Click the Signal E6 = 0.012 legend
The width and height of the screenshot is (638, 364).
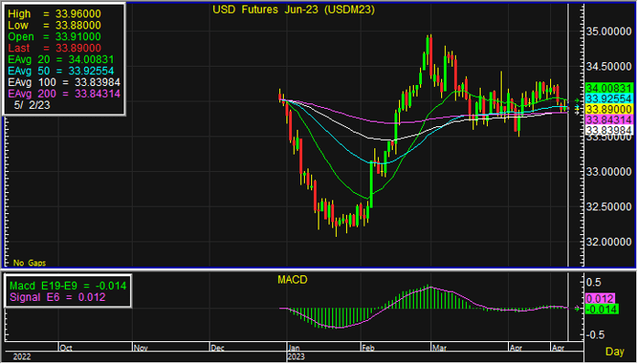(58, 297)
